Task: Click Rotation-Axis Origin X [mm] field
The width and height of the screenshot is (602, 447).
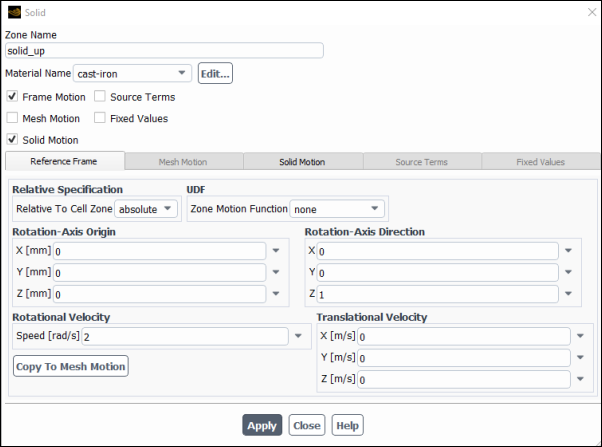Action: [x=159, y=251]
